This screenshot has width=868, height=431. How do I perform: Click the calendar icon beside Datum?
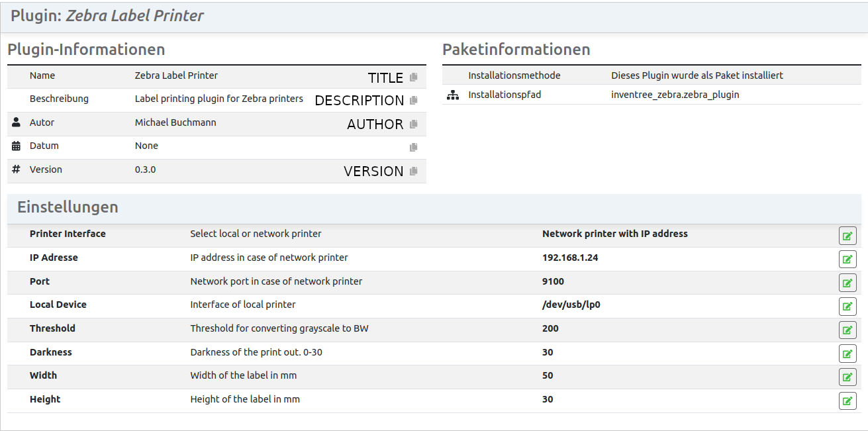(15, 146)
